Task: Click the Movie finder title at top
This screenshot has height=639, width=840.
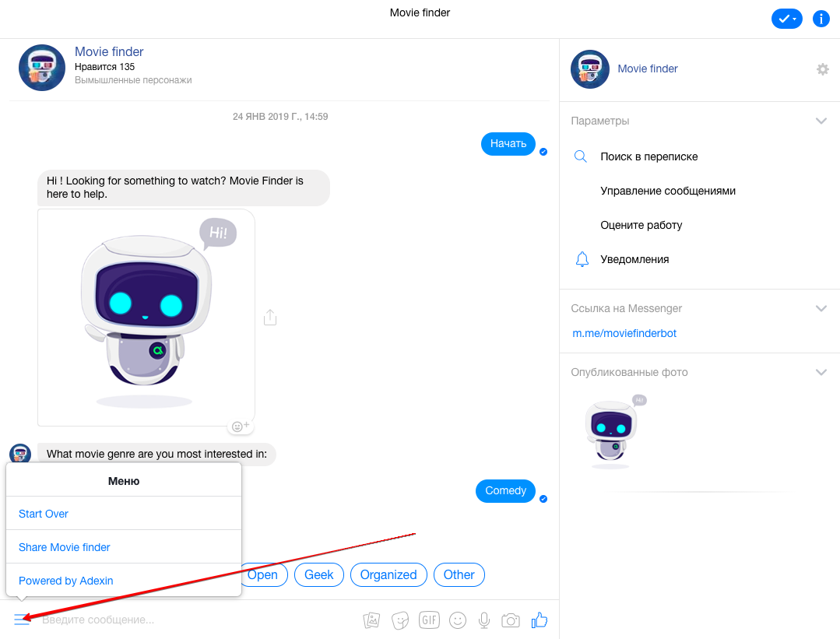Action: tap(420, 12)
